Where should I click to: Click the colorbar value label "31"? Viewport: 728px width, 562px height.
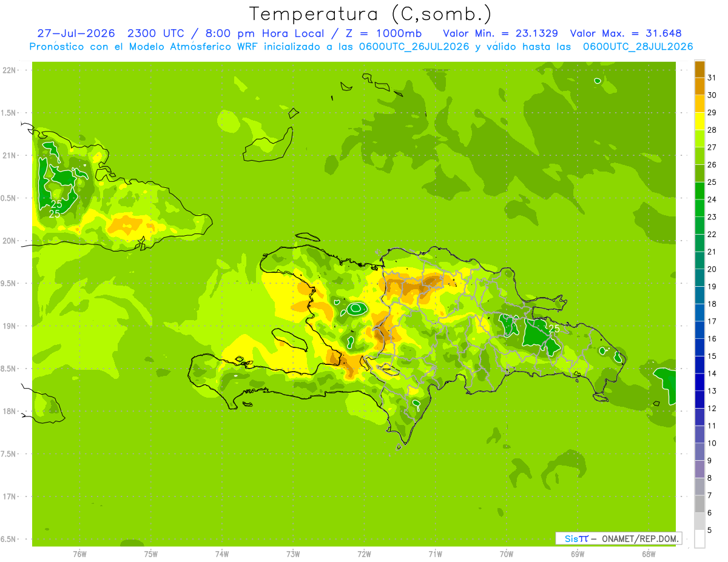(x=712, y=78)
